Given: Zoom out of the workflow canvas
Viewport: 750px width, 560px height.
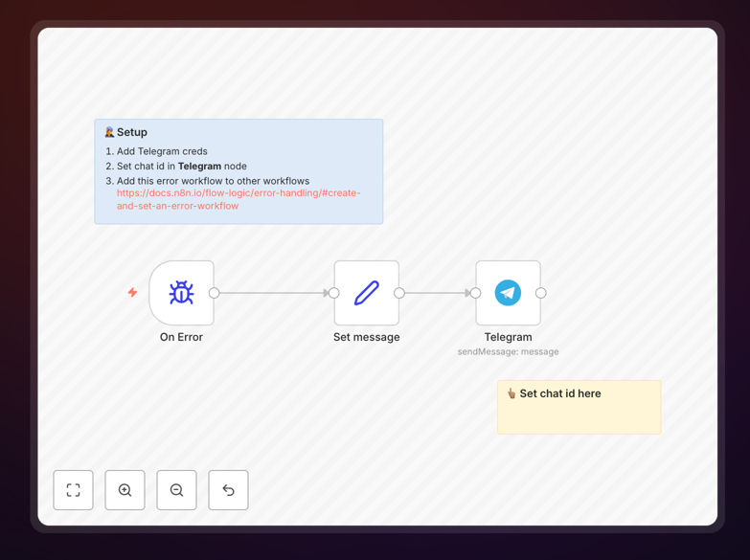Looking at the screenshot, I should [176, 490].
